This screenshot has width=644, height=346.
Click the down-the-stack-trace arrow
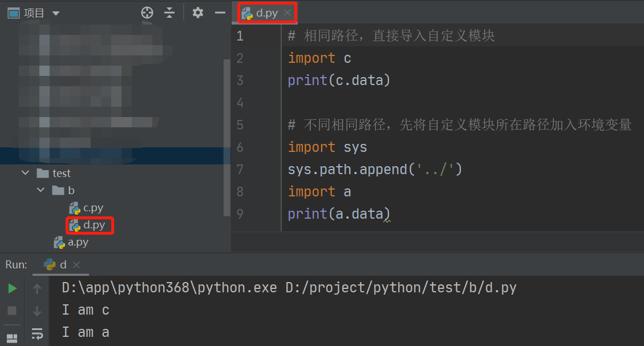coord(37,311)
